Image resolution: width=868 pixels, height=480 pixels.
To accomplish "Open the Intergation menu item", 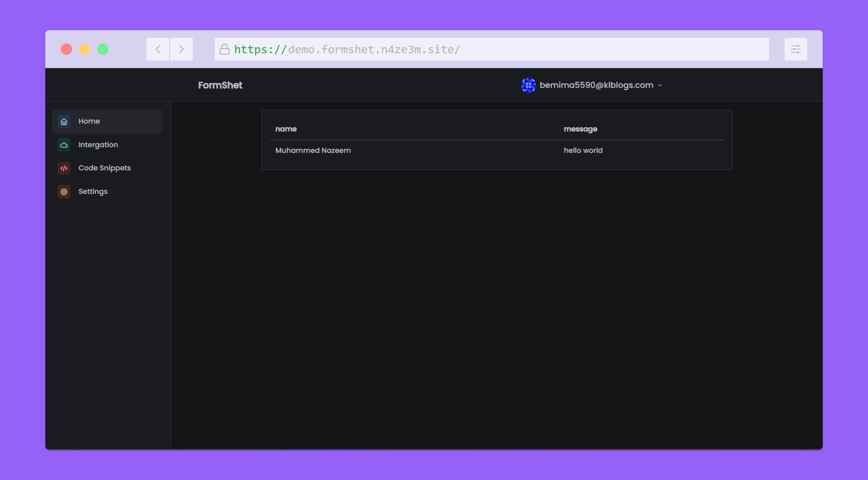I will [98, 145].
